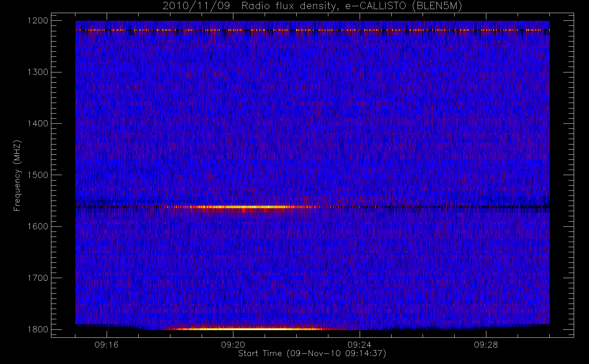Click the 09:28 time tick label

(x=486, y=345)
